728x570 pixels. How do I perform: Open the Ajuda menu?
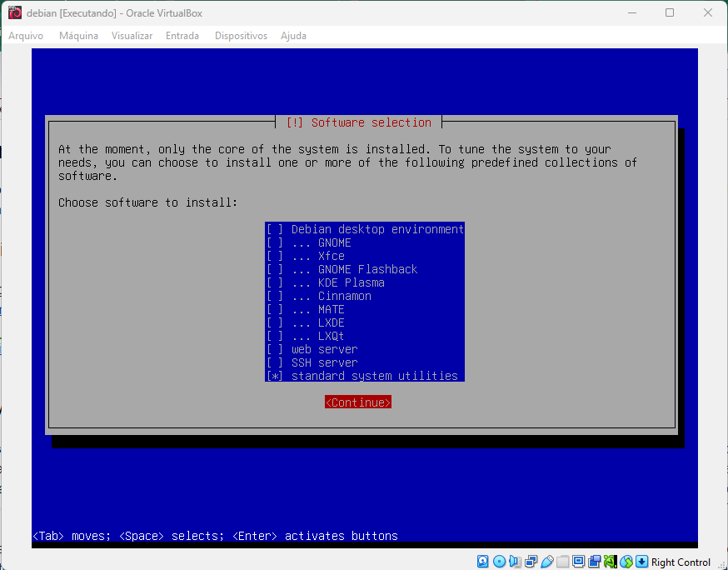click(x=293, y=36)
